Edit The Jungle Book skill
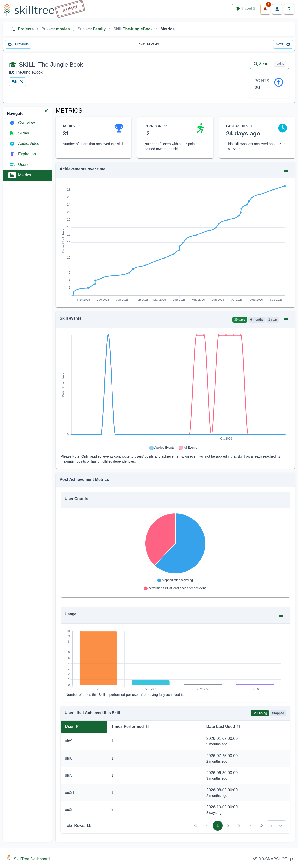This screenshot has width=298, height=868. (x=18, y=82)
